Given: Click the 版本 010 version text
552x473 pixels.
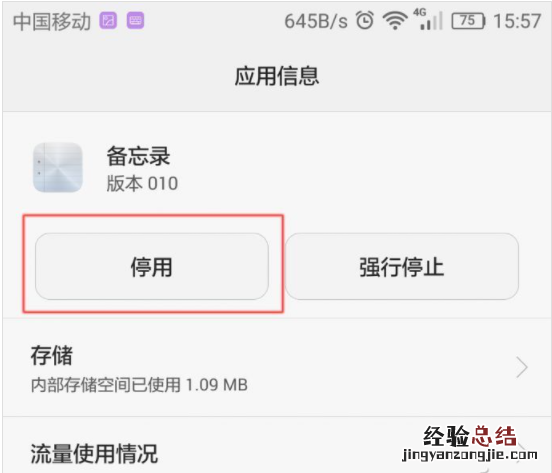Looking at the screenshot, I should coord(142,183).
